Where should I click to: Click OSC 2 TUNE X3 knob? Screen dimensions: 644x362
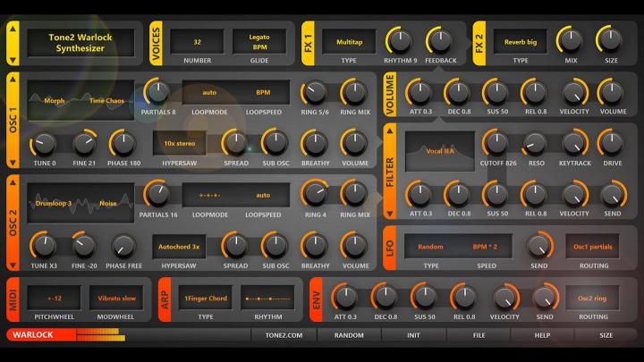[x=44, y=246]
